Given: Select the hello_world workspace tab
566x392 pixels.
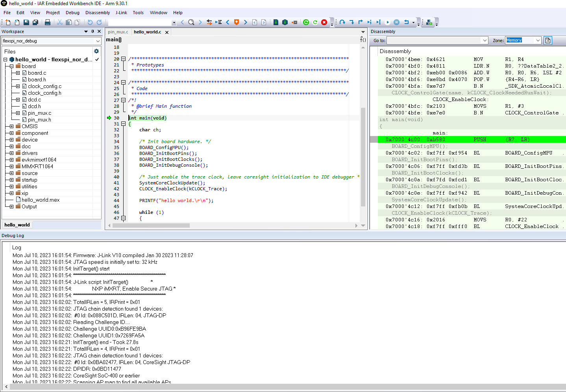Looking at the screenshot, I should [x=17, y=225].
